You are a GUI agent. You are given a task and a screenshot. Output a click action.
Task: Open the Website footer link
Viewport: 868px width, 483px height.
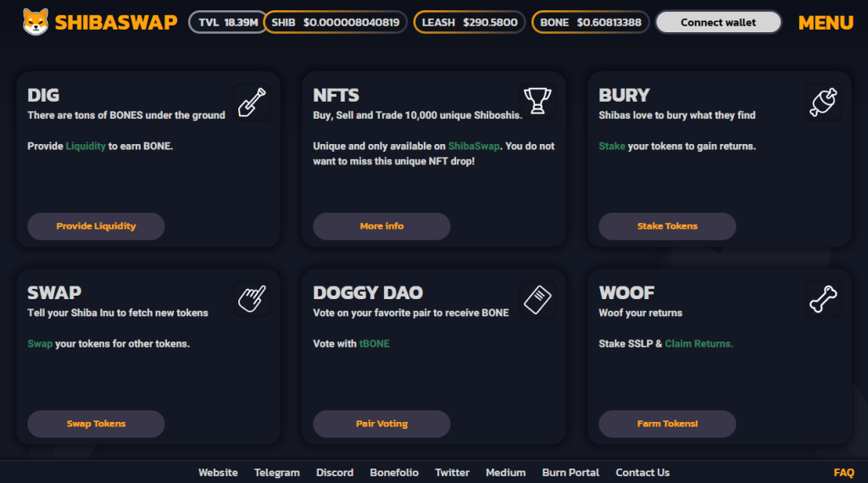[x=218, y=473]
